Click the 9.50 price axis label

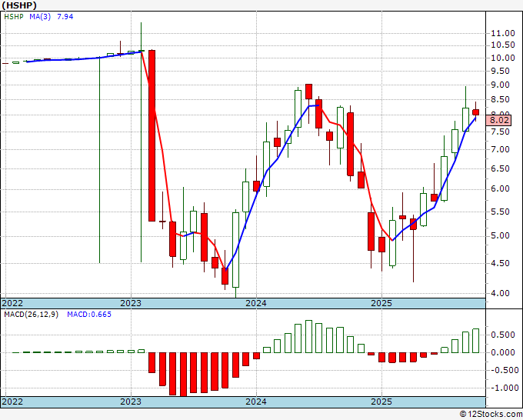pyautogui.click(x=500, y=71)
